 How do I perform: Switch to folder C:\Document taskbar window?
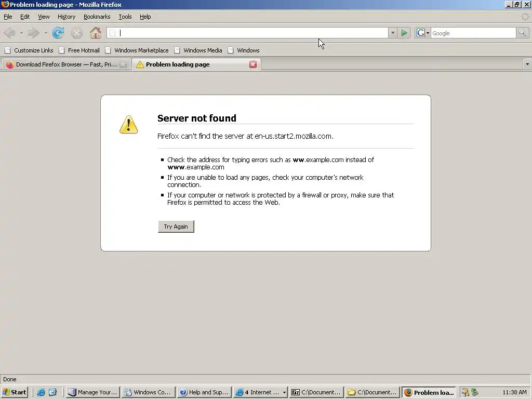click(x=372, y=392)
